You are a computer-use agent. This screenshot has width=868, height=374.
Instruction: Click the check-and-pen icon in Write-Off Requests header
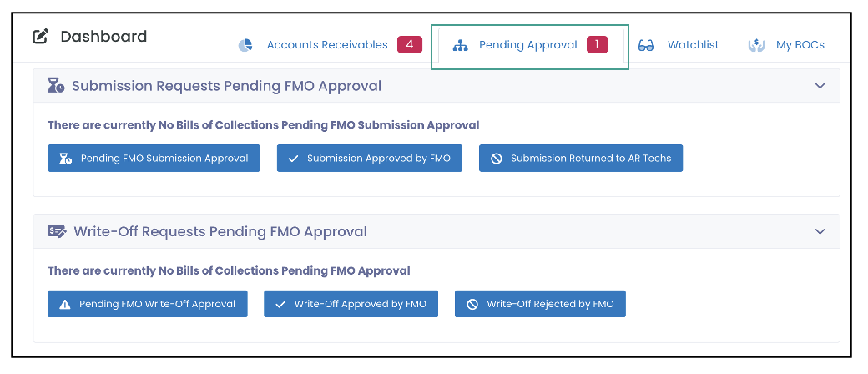pos(57,231)
